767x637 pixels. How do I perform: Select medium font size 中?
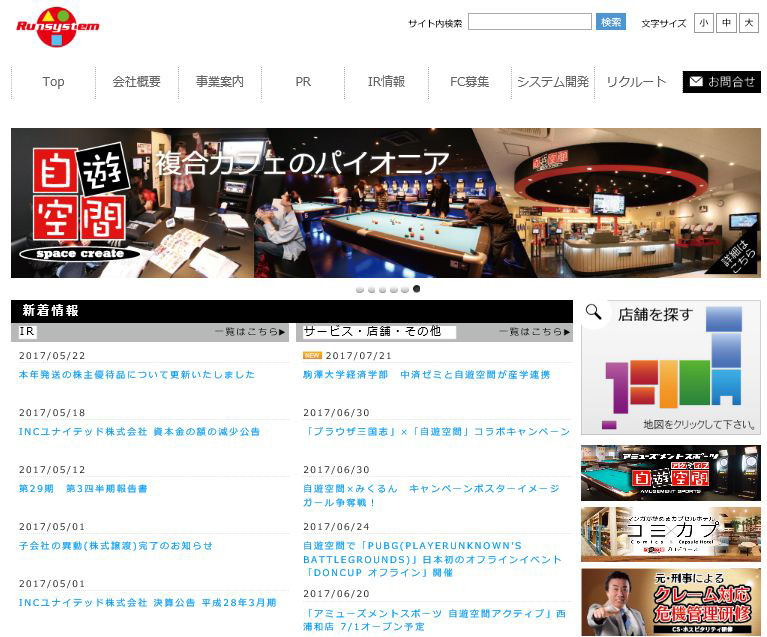tap(726, 23)
